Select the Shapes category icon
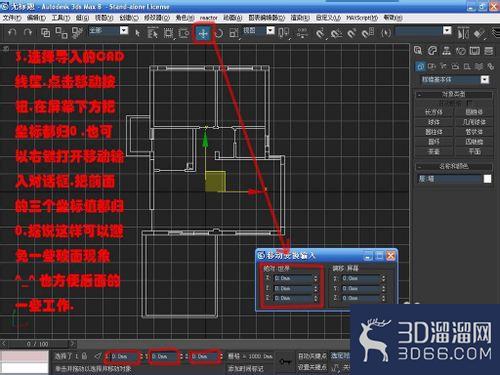The width and height of the screenshot is (500, 375). (432, 67)
